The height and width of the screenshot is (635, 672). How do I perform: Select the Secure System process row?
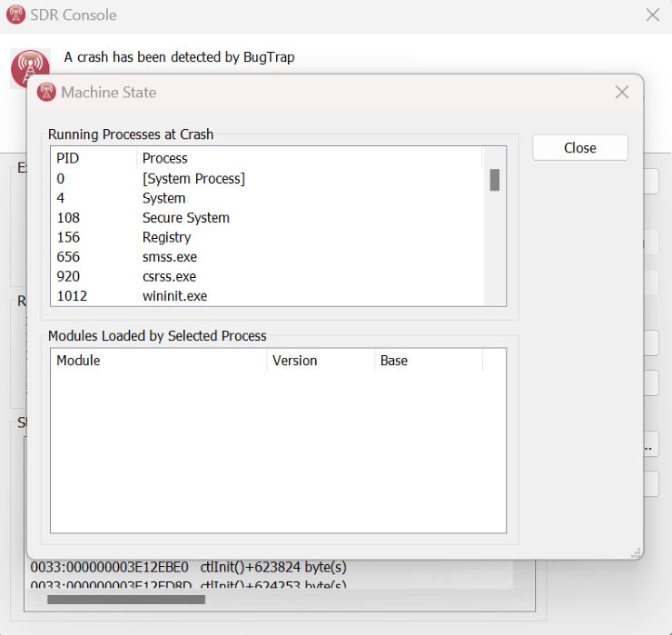pos(268,218)
